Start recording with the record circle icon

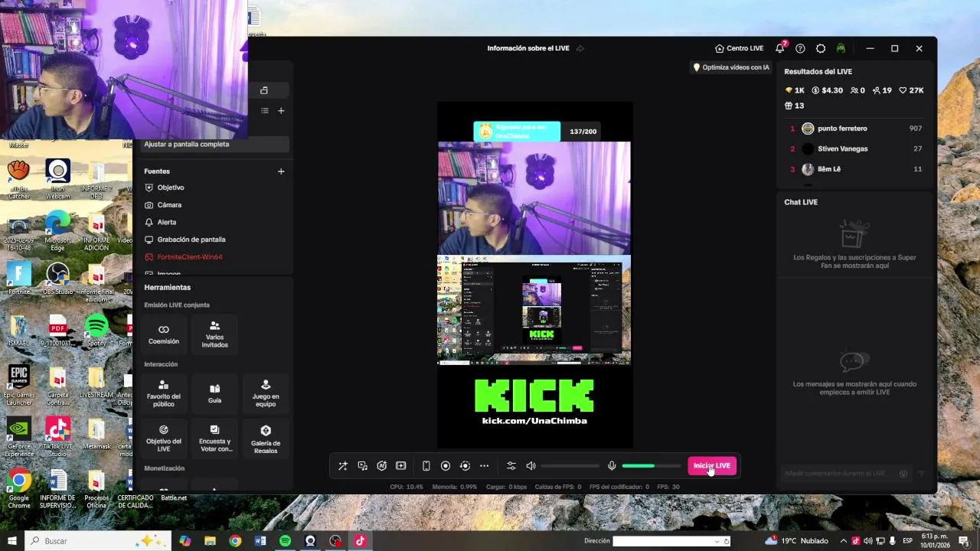[446, 466]
